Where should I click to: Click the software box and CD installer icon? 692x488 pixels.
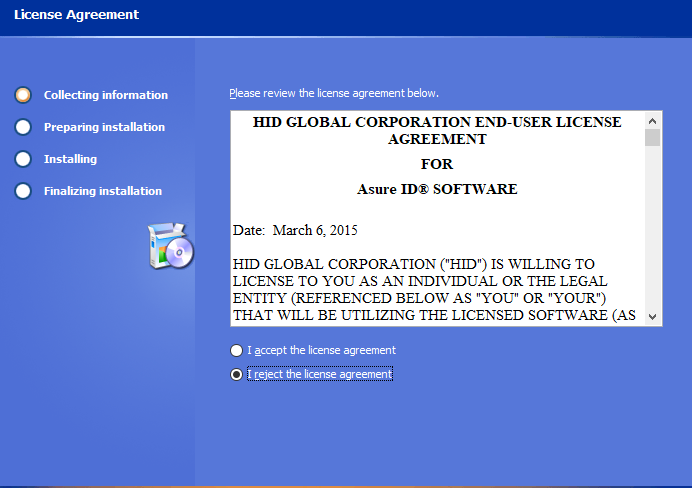(171, 246)
